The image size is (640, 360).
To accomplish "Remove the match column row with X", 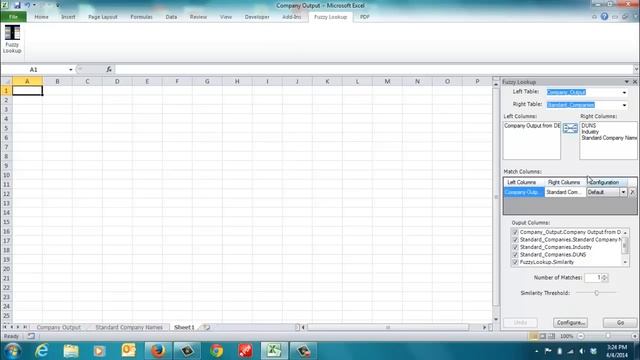I will tap(632, 192).
